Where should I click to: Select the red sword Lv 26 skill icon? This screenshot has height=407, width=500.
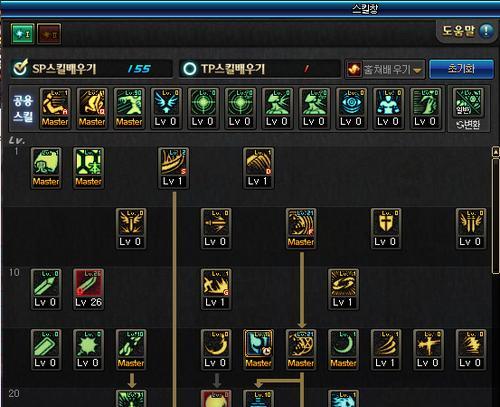pyautogui.click(x=88, y=289)
